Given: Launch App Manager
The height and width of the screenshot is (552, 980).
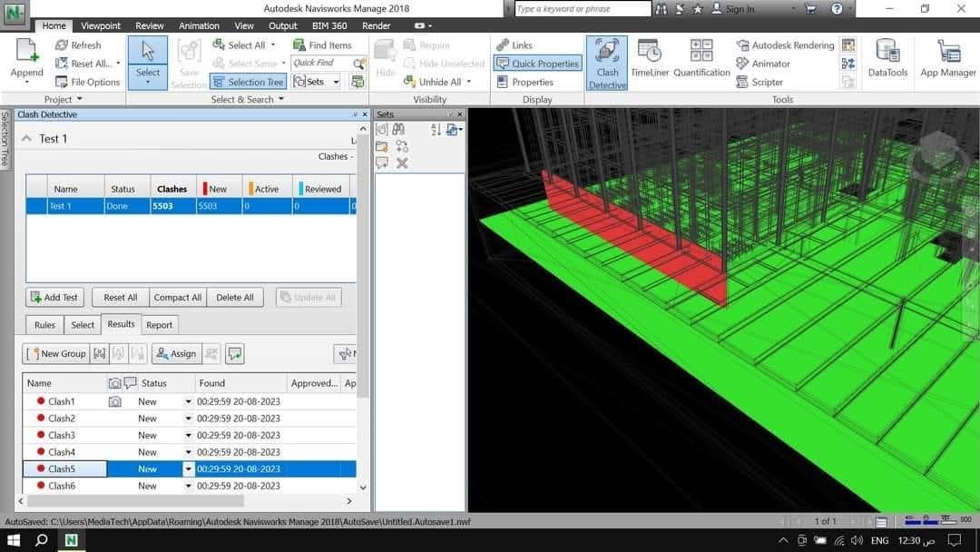Looking at the screenshot, I should click(947, 59).
